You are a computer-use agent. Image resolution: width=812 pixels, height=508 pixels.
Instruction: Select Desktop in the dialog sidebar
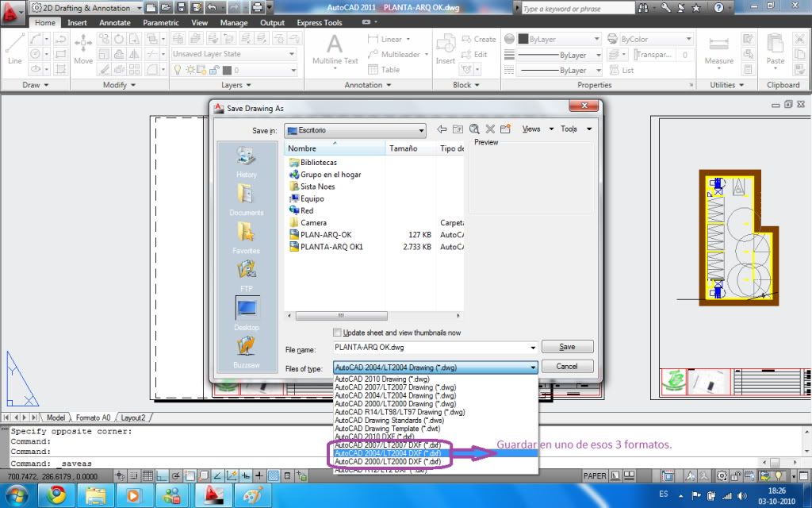pyautogui.click(x=247, y=314)
